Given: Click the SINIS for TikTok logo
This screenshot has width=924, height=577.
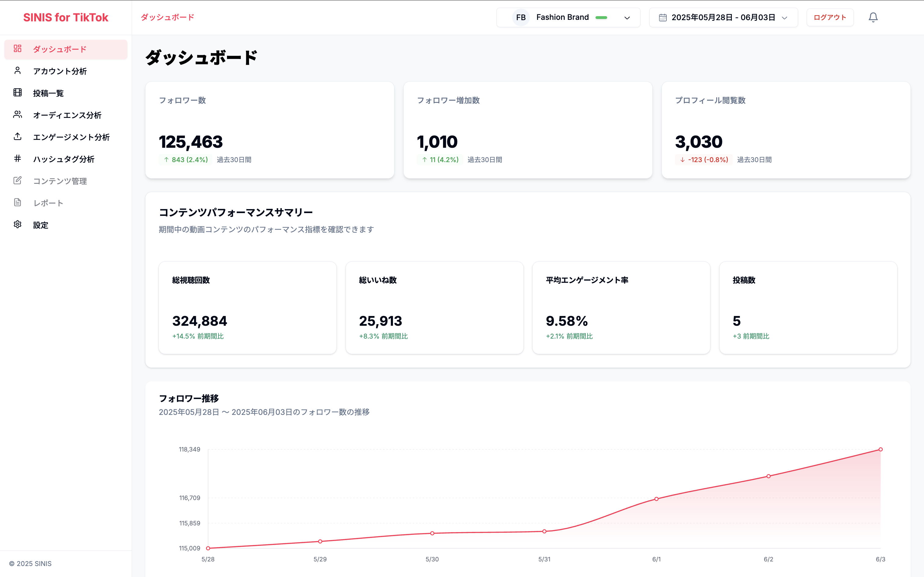Looking at the screenshot, I should [66, 17].
